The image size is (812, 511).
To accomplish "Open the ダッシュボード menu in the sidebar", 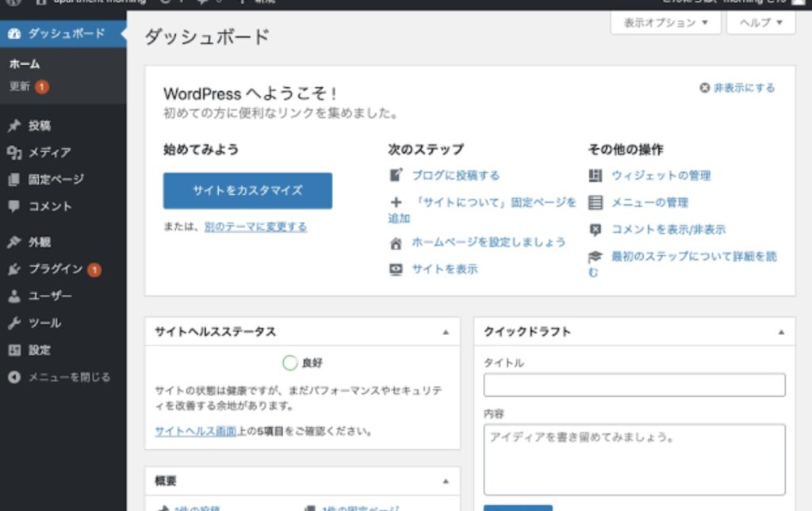I will [63, 34].
